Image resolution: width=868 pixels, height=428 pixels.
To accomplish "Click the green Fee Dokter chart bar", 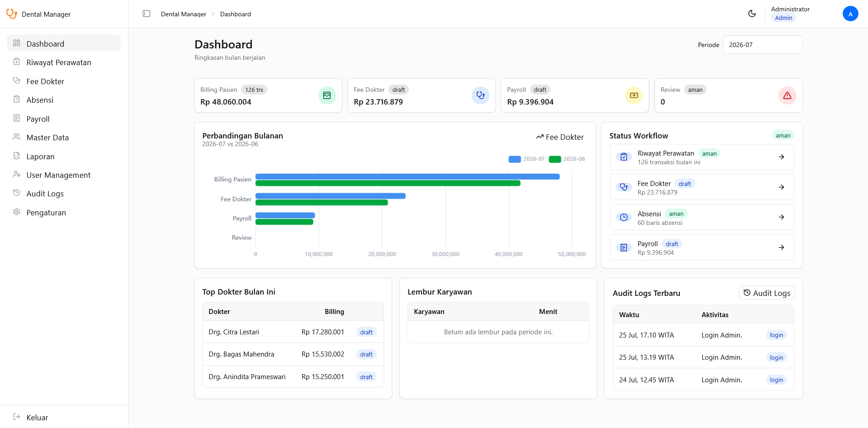I will (x=322, y=202).
